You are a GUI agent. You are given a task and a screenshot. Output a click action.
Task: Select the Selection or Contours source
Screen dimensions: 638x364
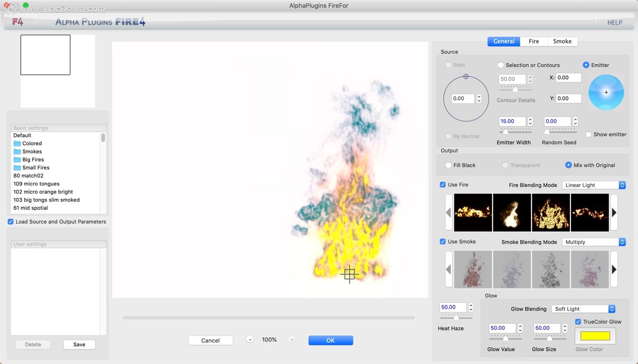tap(500, 65)
